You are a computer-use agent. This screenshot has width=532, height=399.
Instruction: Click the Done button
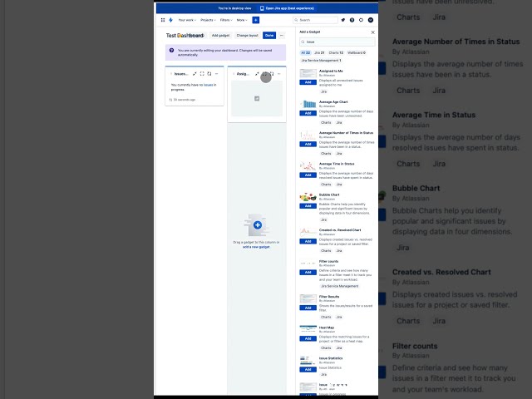269,35
